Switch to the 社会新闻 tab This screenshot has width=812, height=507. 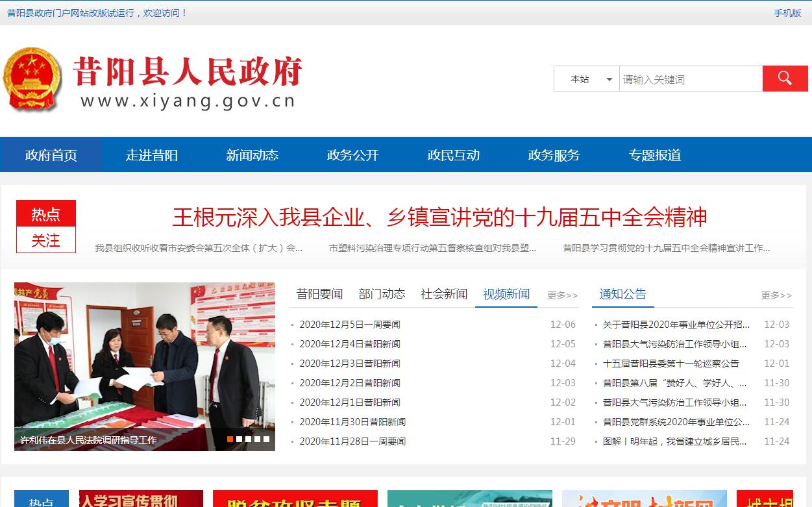(443, 293)
